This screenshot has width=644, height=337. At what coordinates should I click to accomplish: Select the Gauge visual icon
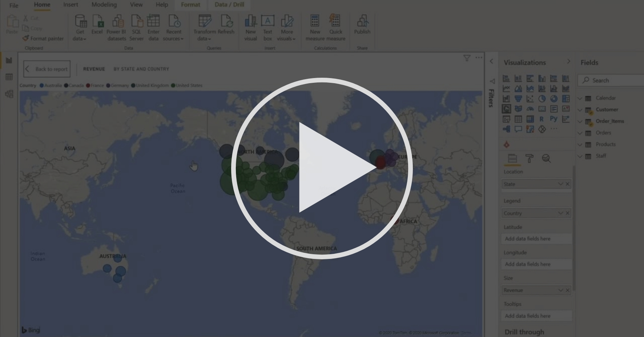pyautogui.click(x=530, y=108)
